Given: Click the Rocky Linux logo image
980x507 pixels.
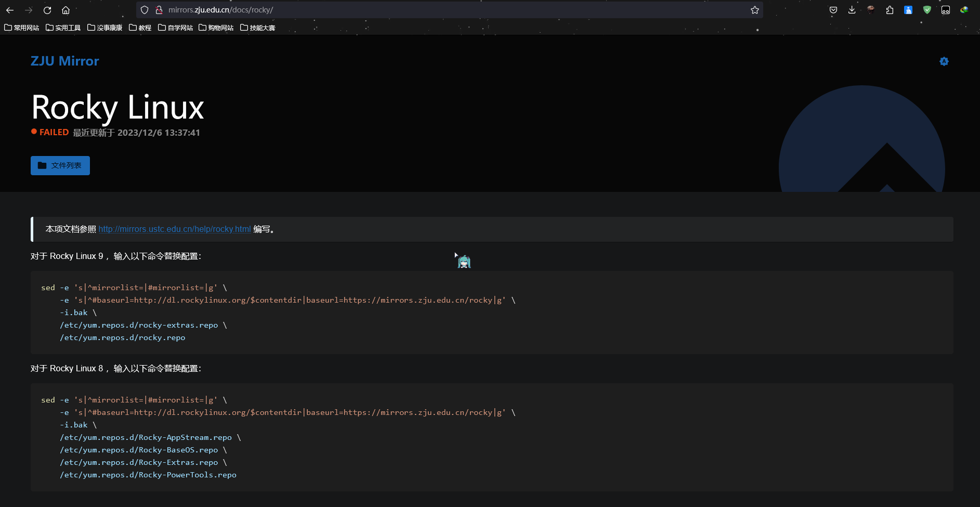Looking at the screenshot, I should click(862, 139).
